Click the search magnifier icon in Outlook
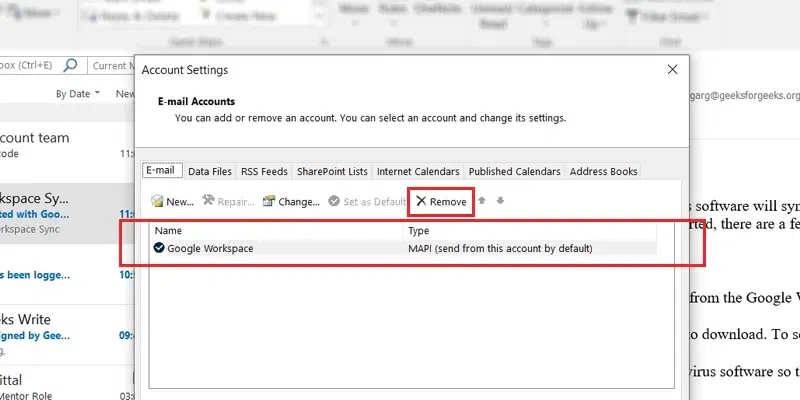Screen dimensions: 800x400 point(70,65)
